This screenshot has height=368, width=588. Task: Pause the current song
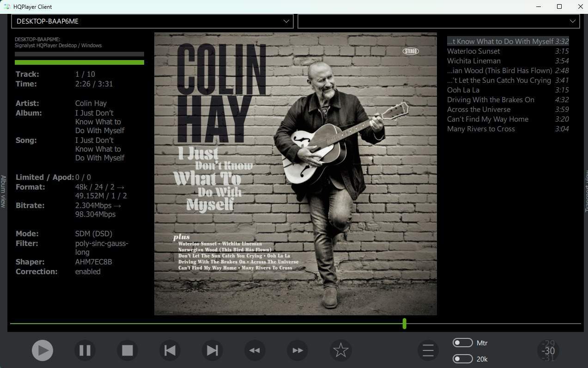click(85, 350)
